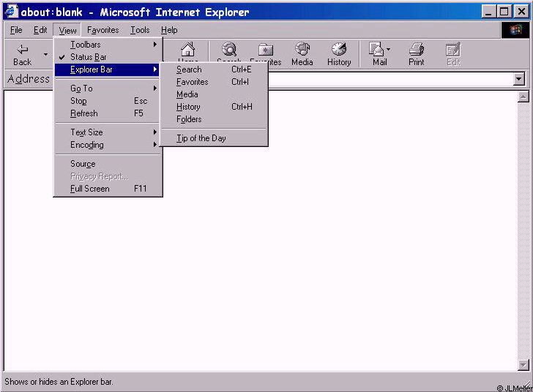This screenshot has width=533, height=392.
Task: Minimize the Internet Explorer window
Action: (488, 12)
